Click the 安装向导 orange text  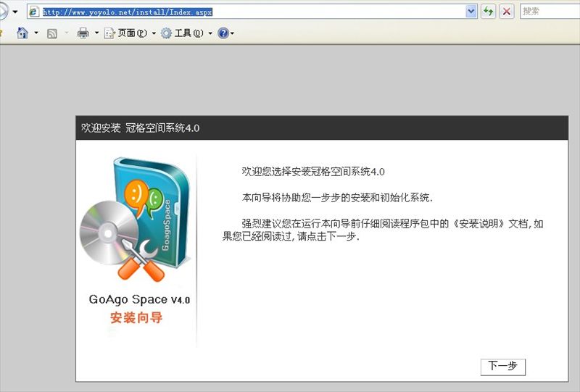[x=136, y=317]
